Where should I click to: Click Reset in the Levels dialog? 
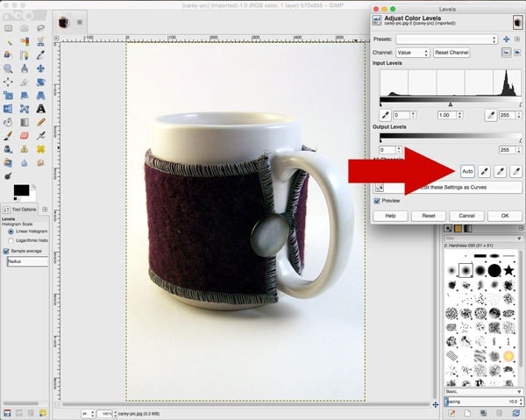[429, 216]
